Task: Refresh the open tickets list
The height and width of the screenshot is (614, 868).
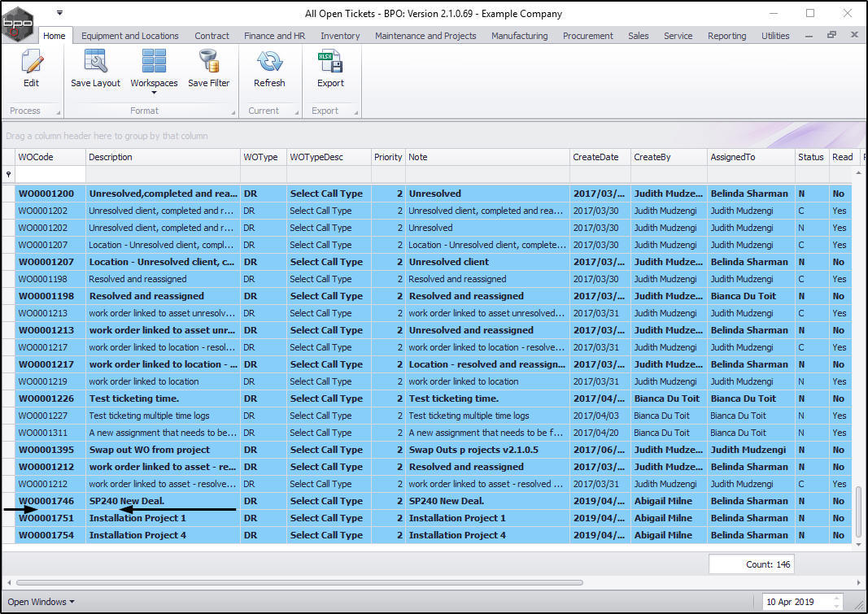Action: pyautogui.click(x=269, y=68)
